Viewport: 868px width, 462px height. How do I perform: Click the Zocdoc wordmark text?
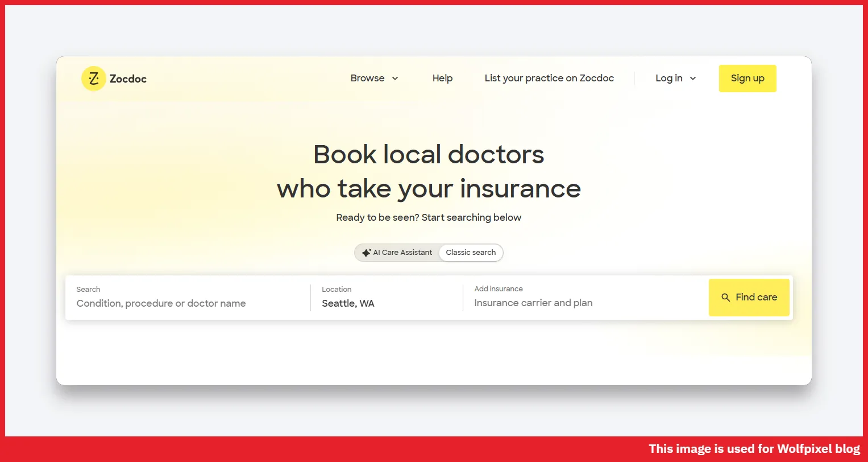point(128,79)
